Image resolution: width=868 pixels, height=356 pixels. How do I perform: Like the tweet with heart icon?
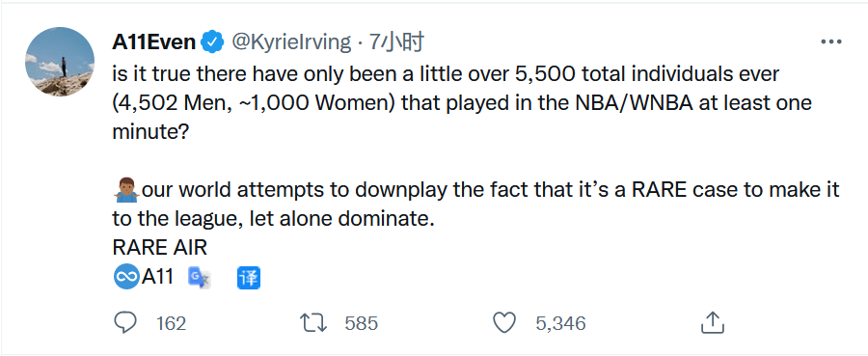[504, 323]
